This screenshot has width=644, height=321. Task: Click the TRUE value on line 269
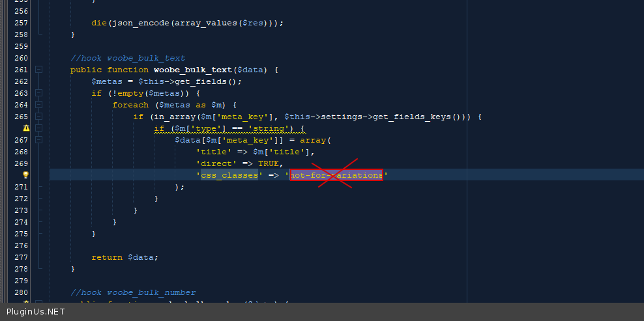click(x=269, y=163)
